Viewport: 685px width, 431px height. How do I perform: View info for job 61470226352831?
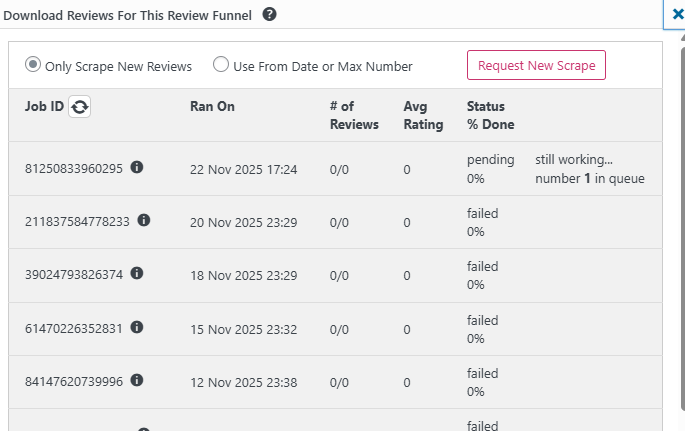click(x=137, y=326)
